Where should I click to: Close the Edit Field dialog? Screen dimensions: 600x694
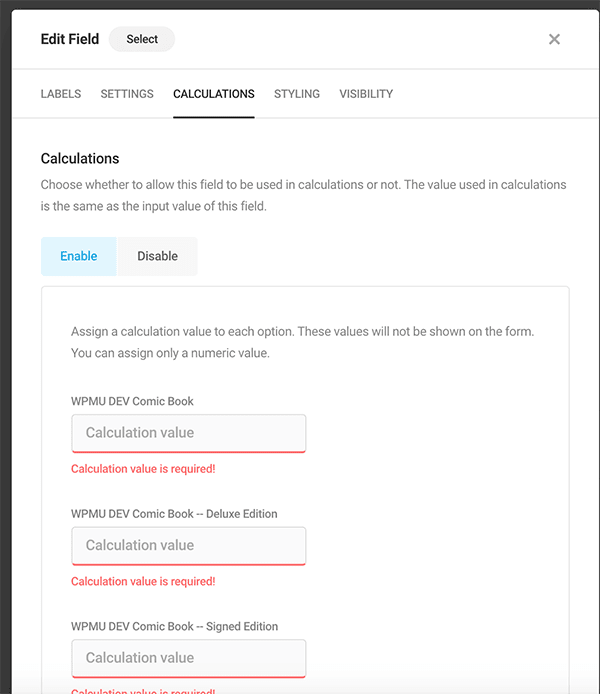pyautogui.click(x=554, y=39)
